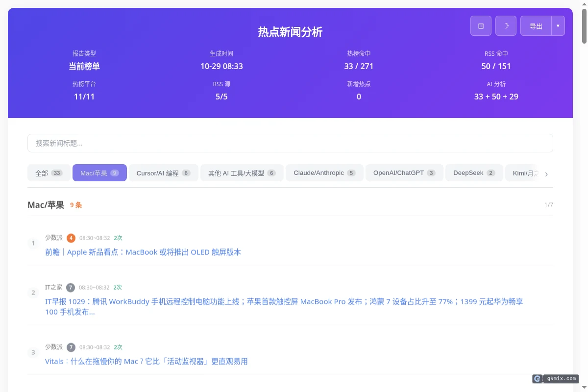Click the 33 / 271 热榜命中 value

point(359,66)
